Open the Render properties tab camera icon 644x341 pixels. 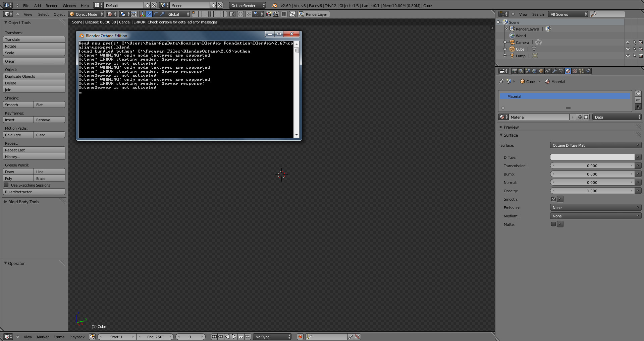pyautogui.click(x=514, y=71)
